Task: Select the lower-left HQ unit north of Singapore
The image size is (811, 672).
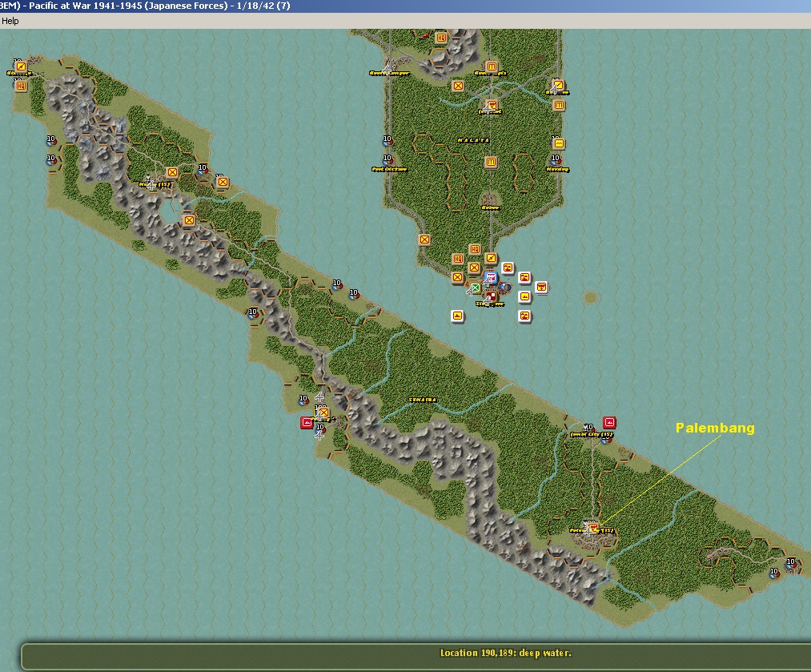Action: pos(458,259)
